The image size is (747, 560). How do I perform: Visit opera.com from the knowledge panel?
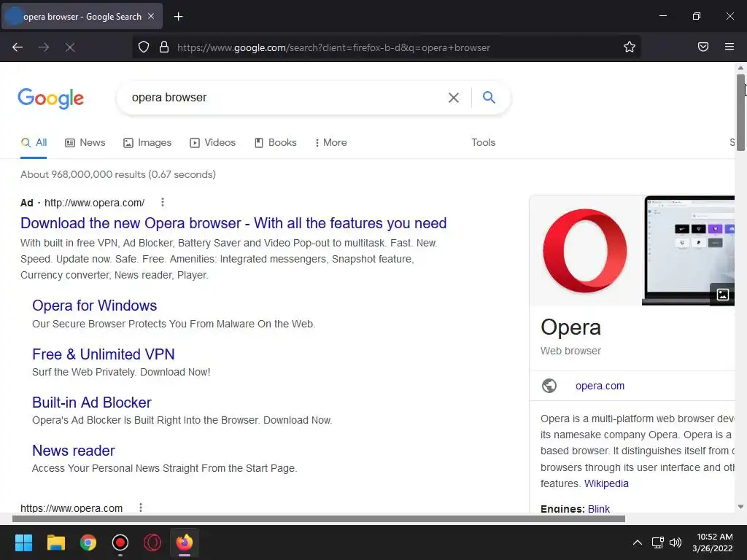[600, 386]
